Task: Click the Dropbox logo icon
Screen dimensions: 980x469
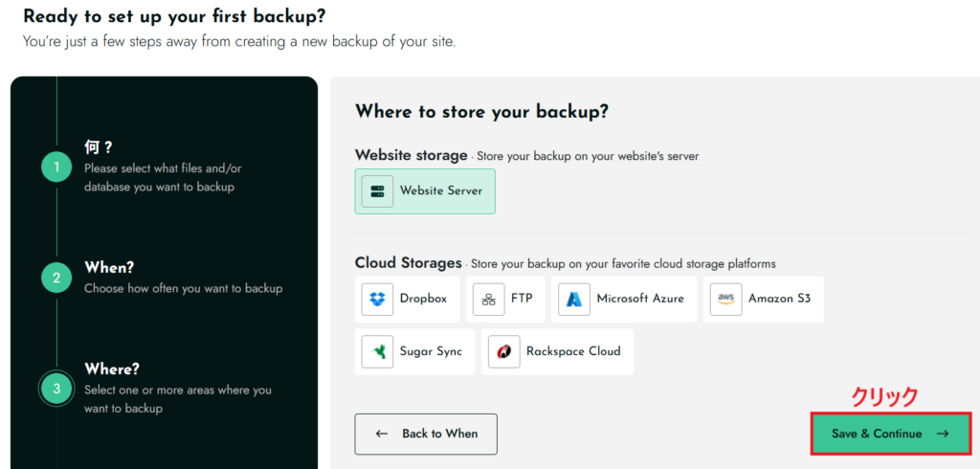Action: pyautogui.click(x=377, y=299)
